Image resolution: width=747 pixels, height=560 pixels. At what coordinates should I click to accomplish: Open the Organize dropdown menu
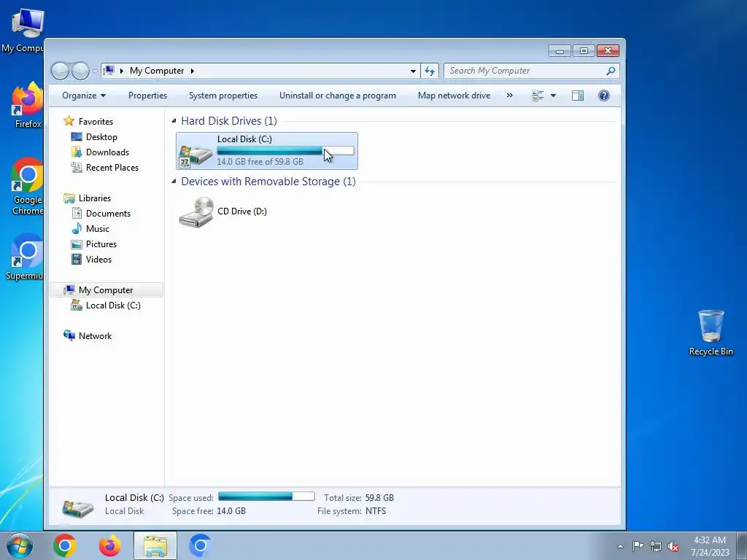pos(84,96)
